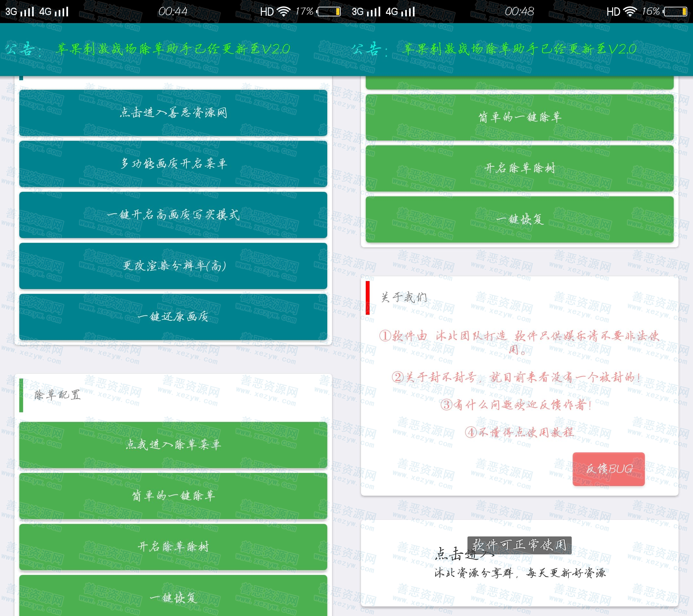Tap the 除草配置 section header

click(57, 395)
